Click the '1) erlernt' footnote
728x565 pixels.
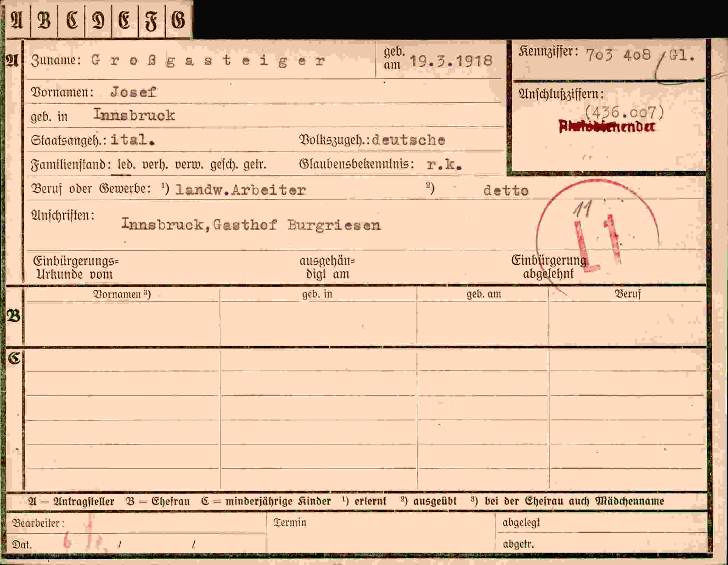pyautogui.click(x=364, y=501)
